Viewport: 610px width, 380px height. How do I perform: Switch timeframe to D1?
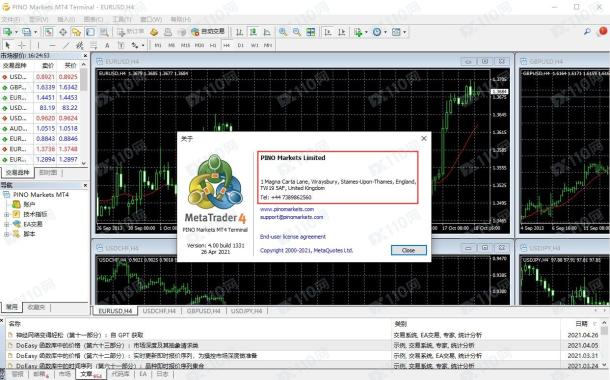point(240,46)
